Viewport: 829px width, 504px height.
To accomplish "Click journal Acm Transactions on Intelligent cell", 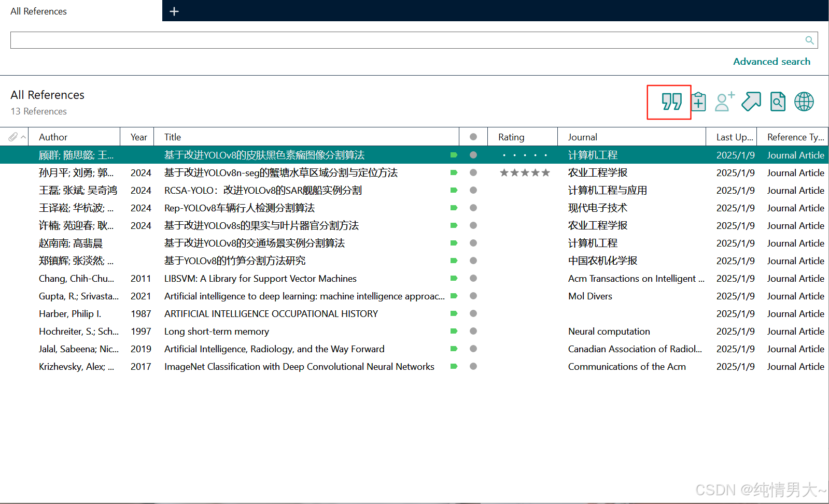I will point(636,278).
